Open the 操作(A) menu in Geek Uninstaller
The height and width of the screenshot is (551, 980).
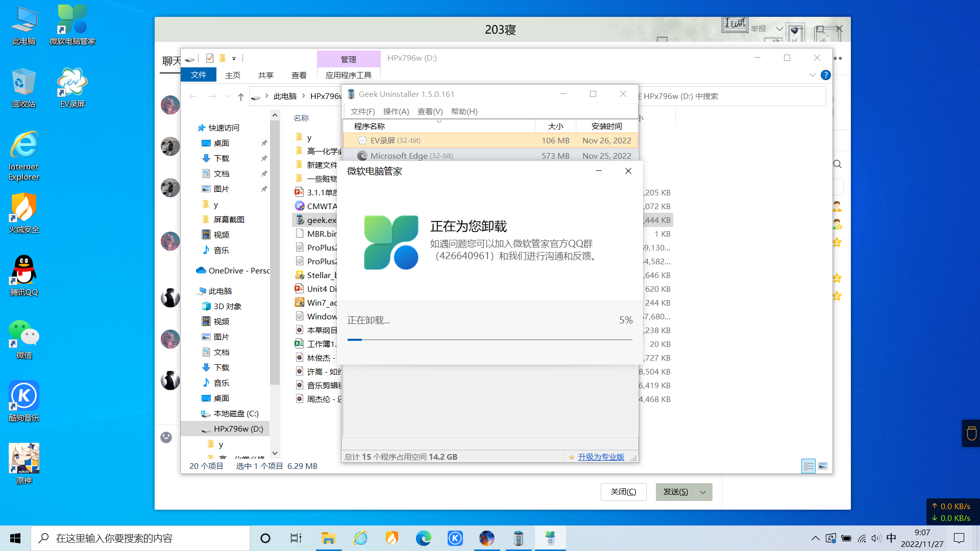tap(396, 111)
